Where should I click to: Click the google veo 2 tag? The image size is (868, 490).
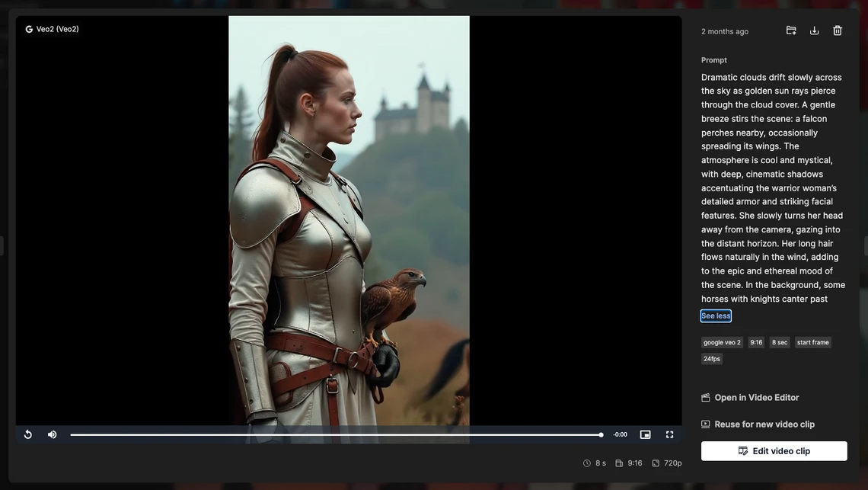point(722,342)
